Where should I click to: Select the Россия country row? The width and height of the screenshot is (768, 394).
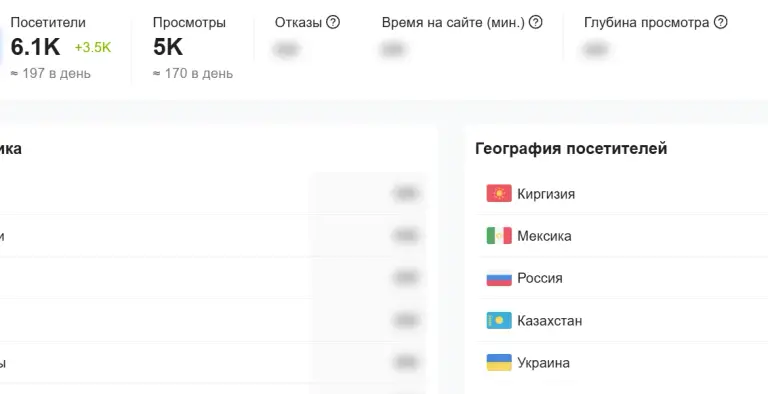coord(623,278)
